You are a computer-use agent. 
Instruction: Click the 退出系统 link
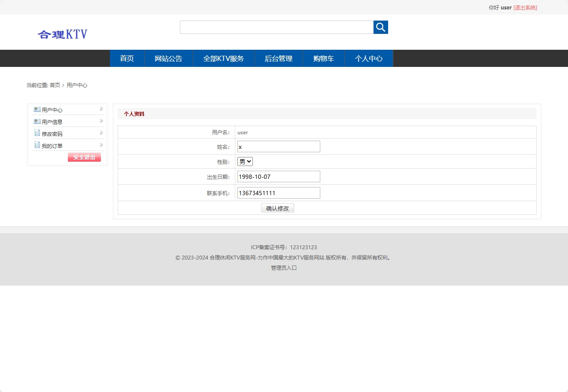pyautogui.click(x=525, y=7)
